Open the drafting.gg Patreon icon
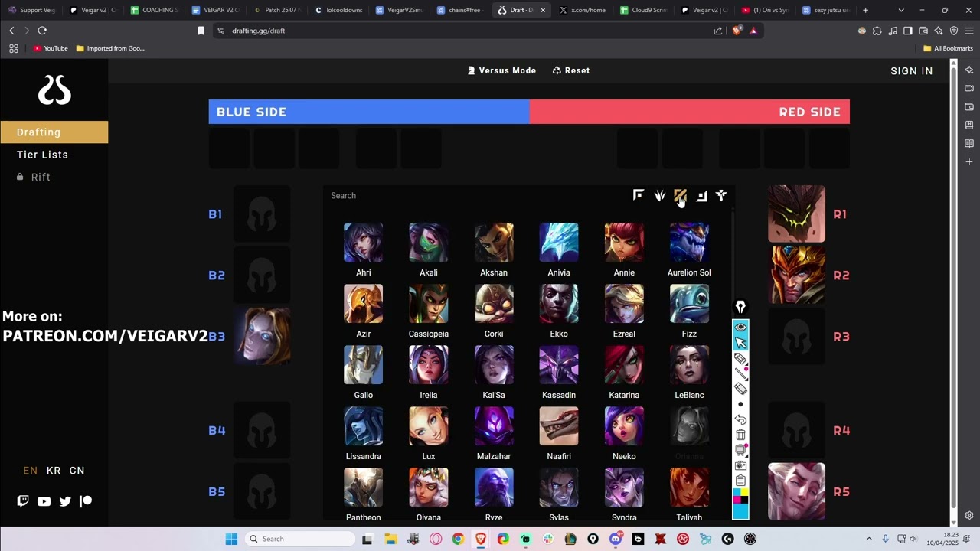The height and width of the screenshot is (551, 980). tap(86, 501)
